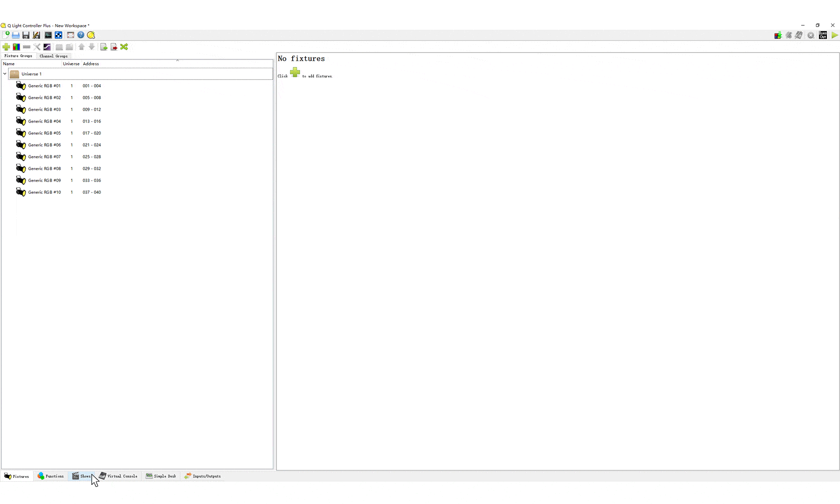
Task: Click the channel fade configuration icon
Action: tap(47, 47)
